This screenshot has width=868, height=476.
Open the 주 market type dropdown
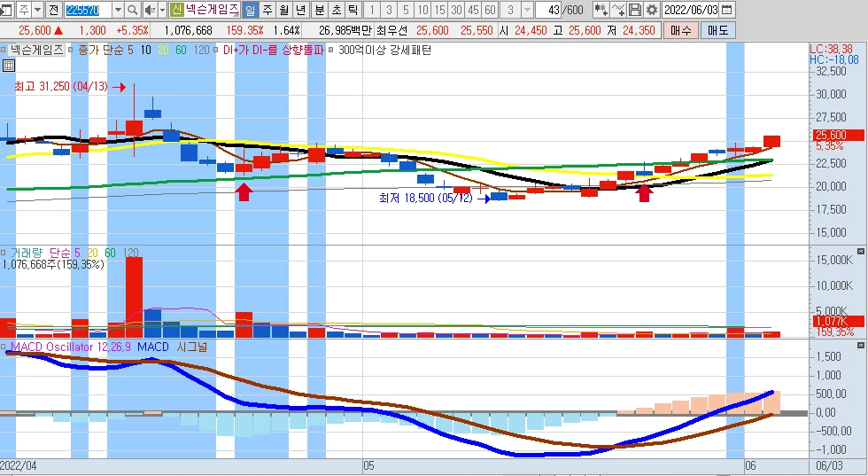click(37, 10)
